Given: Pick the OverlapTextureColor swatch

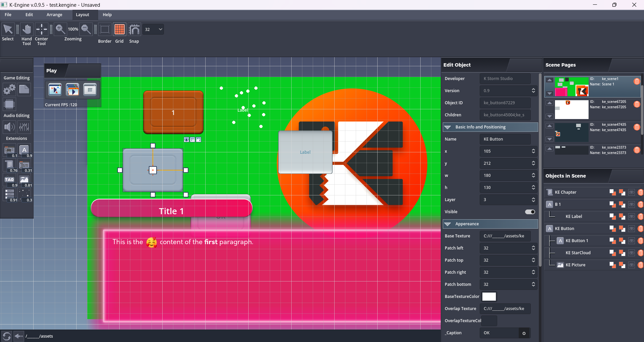Looking at the screenshot, I should click(x=489, y=321).
